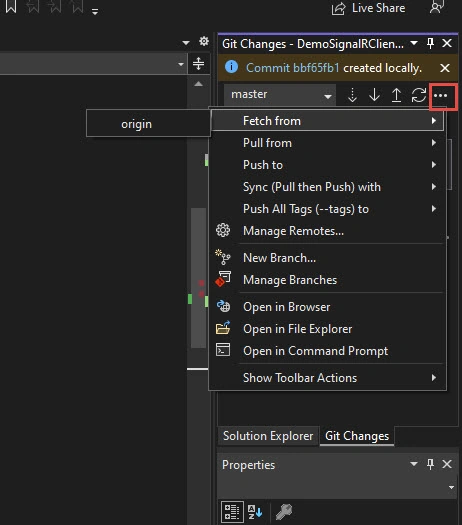Click the previous bookmark icon
Image resolution: width=462 pixels, height=525 pixels.
33,6
